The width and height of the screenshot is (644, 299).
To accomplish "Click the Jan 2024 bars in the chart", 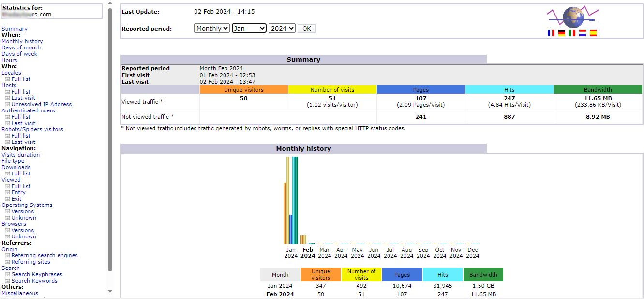I will [291, 200].
